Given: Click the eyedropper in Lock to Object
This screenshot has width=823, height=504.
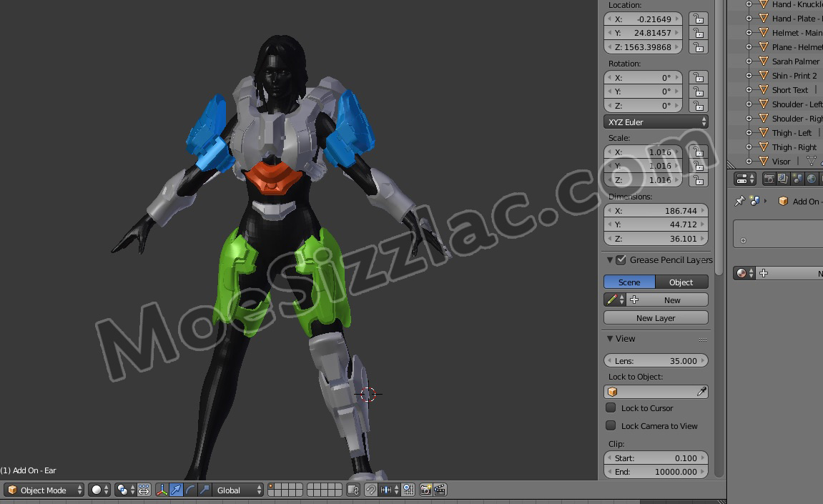Looking at the screenshot, I should click(701, 392).
